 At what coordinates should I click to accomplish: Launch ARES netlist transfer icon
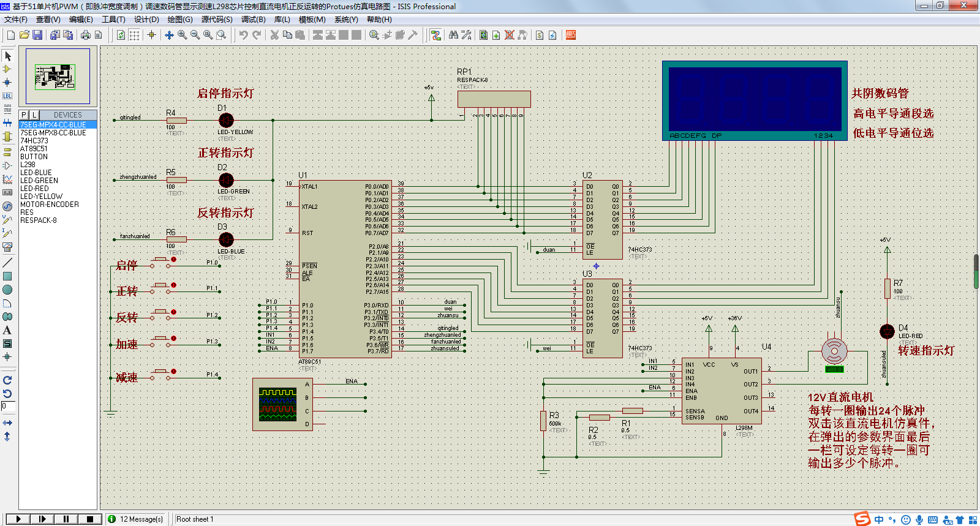click(571, 35)
